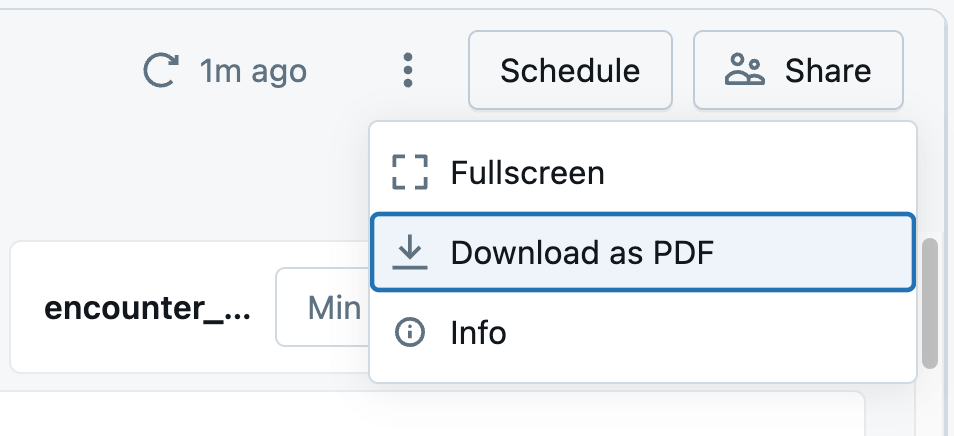Click the Fullscreen label text
Viewport: 954px width, 436px height.
coord(527,173)
